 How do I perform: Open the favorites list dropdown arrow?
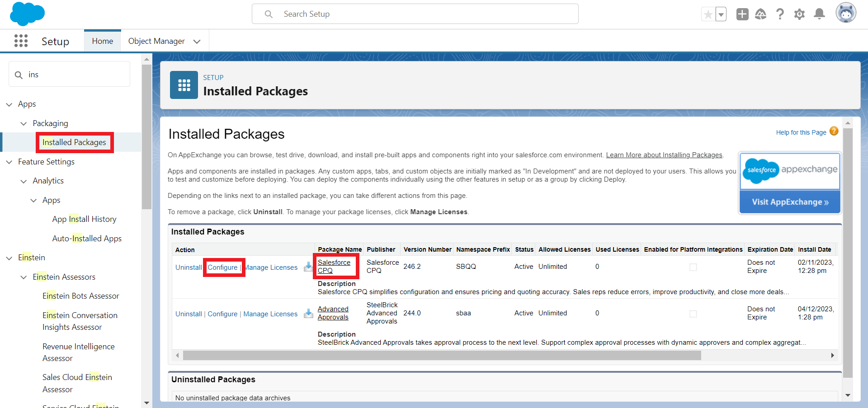(721, 14)
